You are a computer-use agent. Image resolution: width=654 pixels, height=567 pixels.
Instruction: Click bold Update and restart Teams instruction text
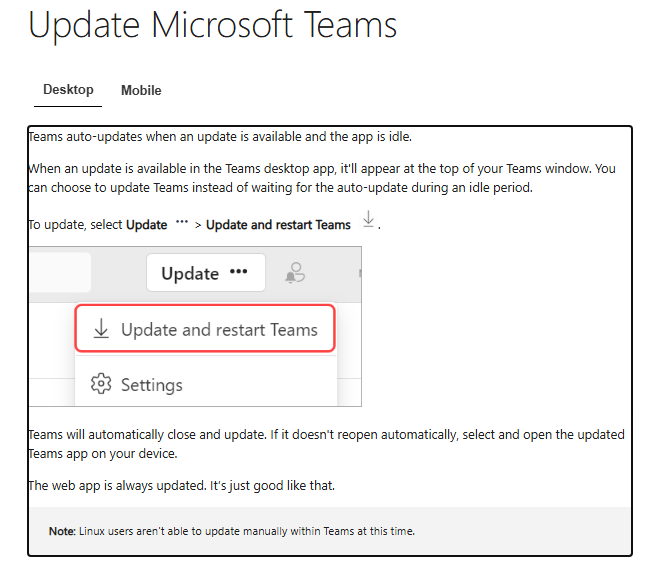point(278,225)
